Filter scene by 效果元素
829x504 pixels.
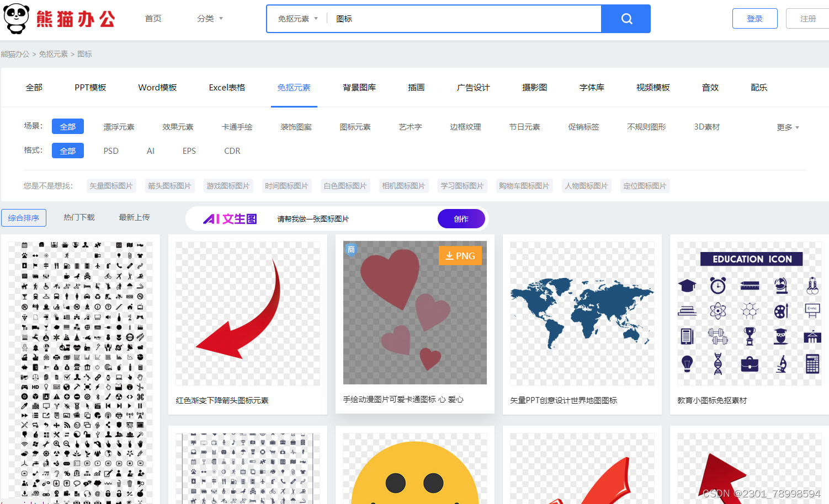[x=178, y=127]
